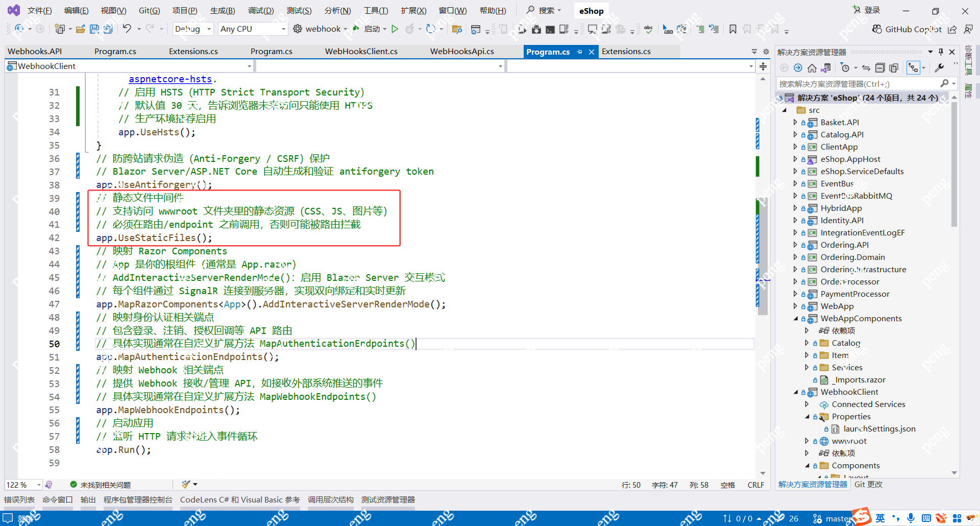Viewport: 980px width, 526px height.
Task: Open the Git(G) menu
Action: (x=149, y=11)
